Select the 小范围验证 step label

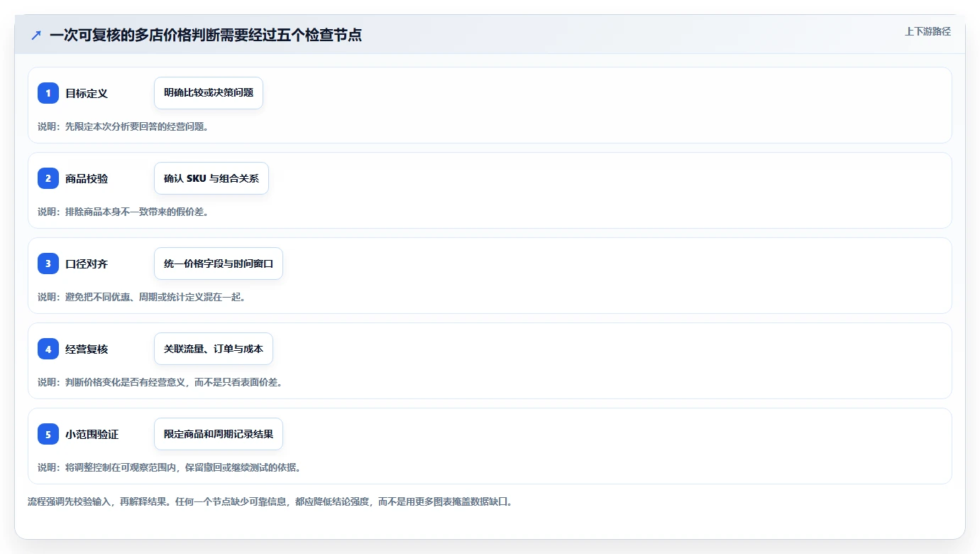92,434
